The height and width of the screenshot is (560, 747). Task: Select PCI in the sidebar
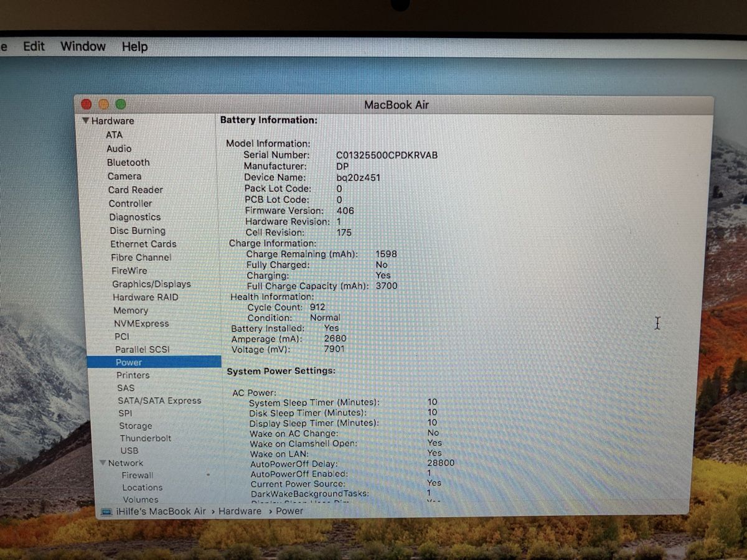click(122, 337)
